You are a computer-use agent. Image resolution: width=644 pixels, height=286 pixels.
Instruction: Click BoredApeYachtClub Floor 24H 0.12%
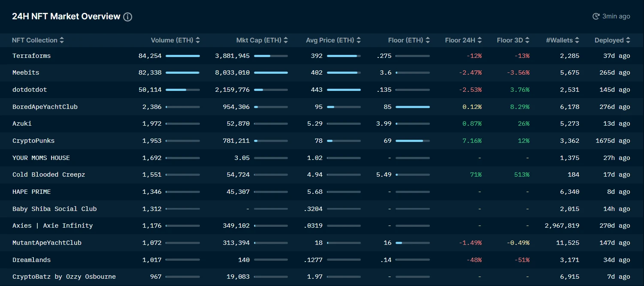pos(472,107)
